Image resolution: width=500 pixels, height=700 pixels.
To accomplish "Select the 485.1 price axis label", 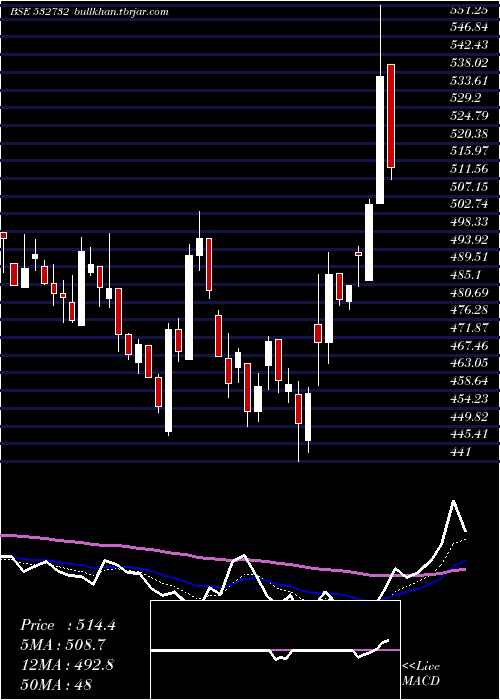I will [x=465, y=275].
